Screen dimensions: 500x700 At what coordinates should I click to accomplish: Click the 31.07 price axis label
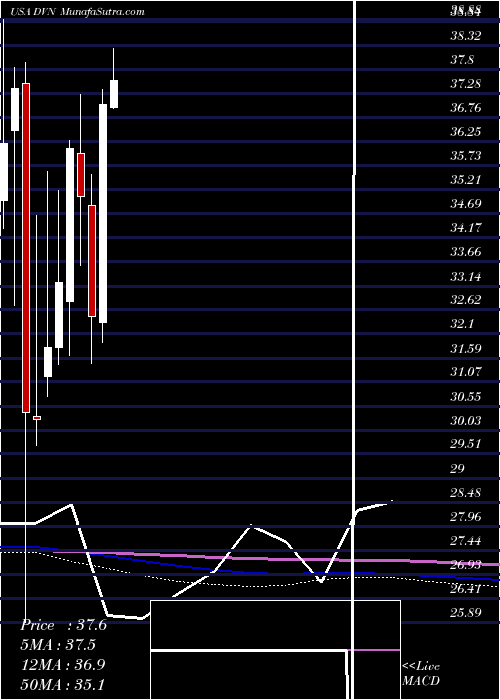(x=466, y=372)
